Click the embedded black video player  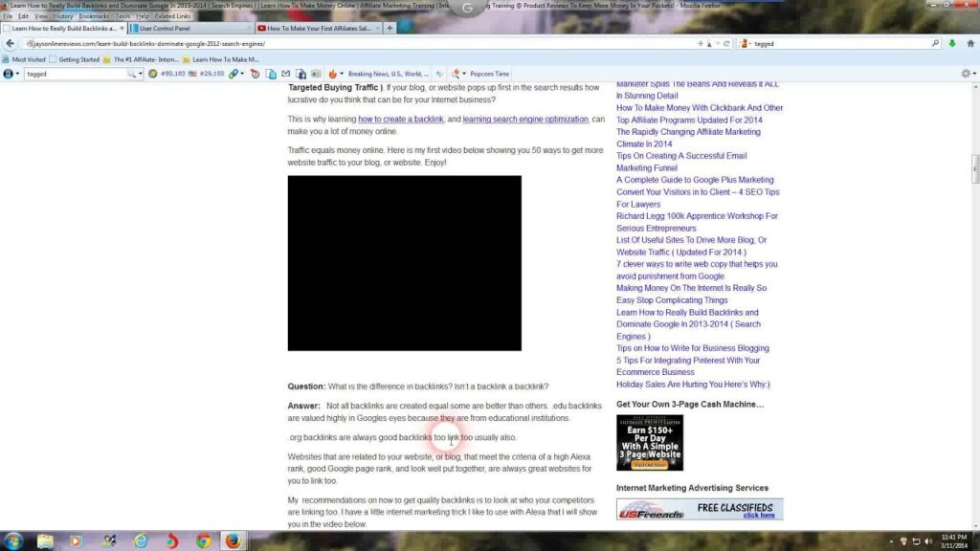pos(405,263)
